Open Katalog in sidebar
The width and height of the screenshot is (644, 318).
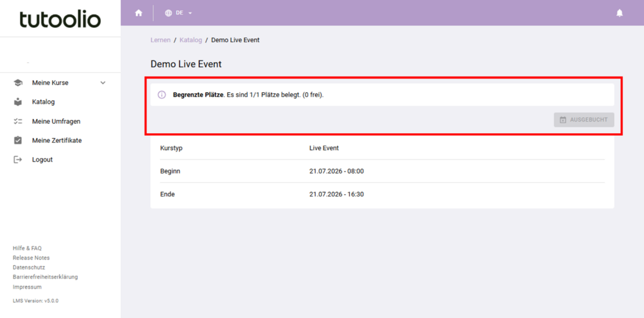[x=43, y=102]
